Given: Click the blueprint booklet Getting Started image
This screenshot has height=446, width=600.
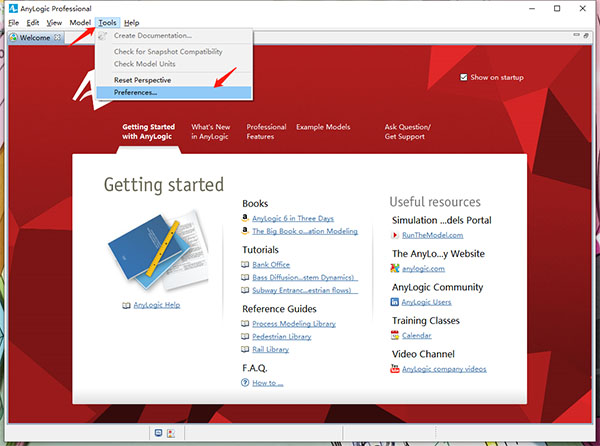Looking at the screenshot, I should (150, 250).
